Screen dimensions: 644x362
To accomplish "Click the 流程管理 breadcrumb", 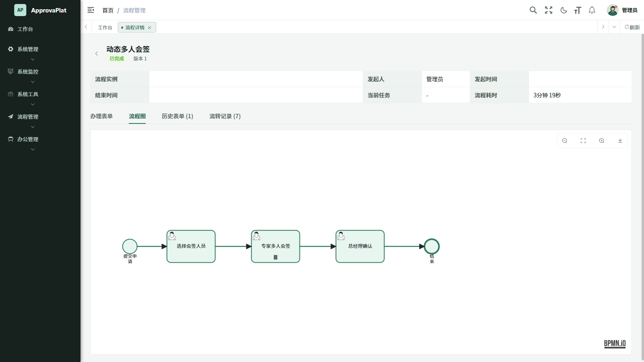I will coord(134,10).
